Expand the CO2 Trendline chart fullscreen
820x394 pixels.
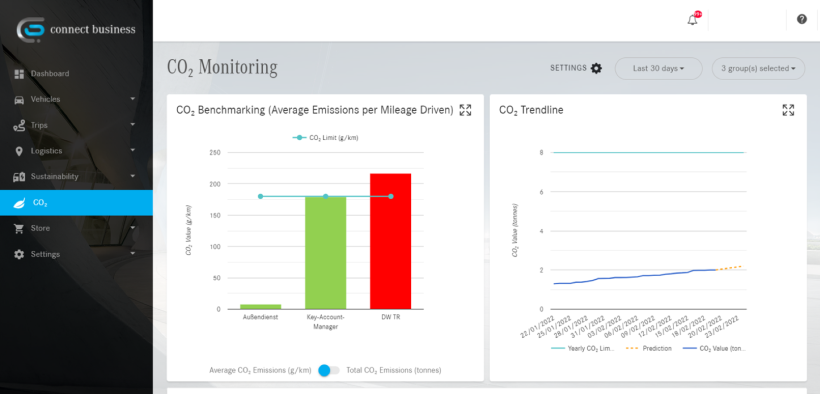point(788,110)
